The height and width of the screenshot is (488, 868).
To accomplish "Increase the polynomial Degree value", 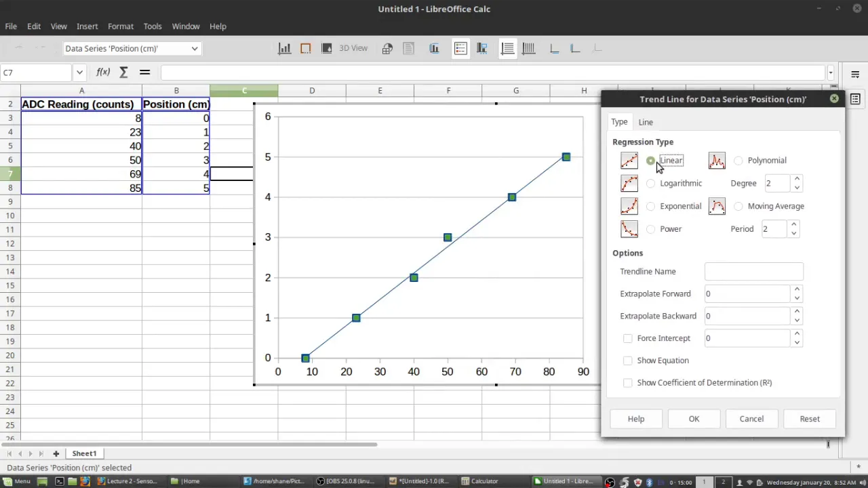I will tap(797, 180).
